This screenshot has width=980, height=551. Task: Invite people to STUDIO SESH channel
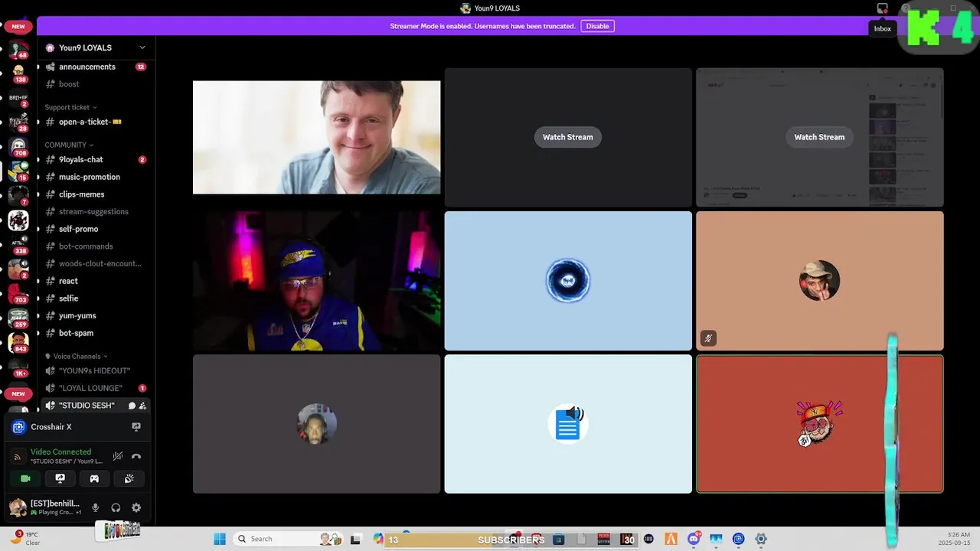tap(142, 406)
